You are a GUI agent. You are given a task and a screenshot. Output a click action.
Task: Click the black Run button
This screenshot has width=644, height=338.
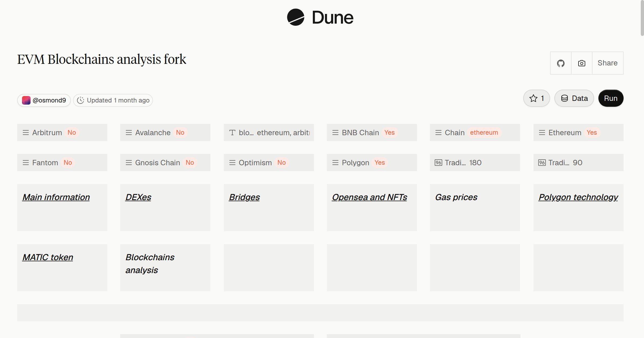[611, 98]
